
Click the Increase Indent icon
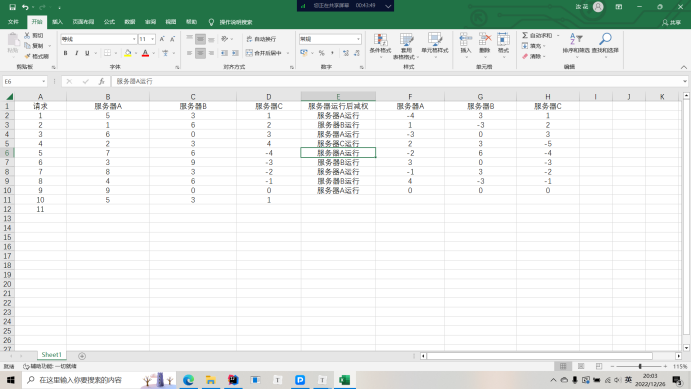coord(235,53)
